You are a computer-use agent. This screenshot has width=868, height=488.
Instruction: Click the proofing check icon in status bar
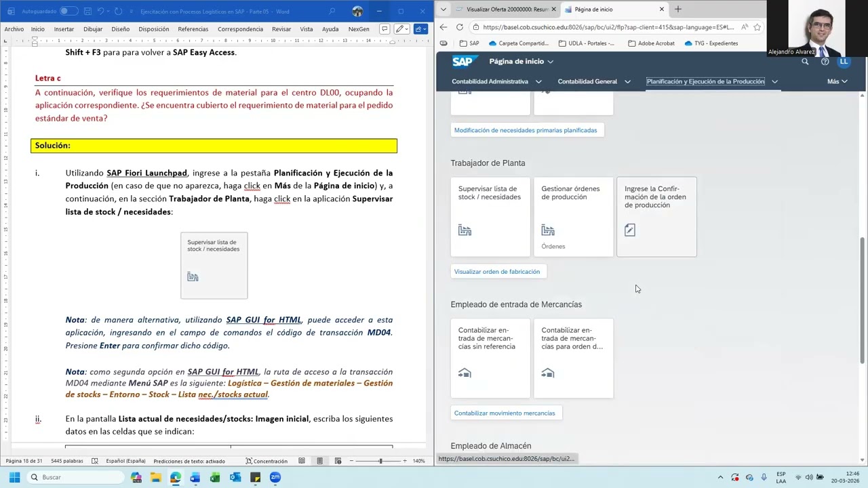point(95,461)
